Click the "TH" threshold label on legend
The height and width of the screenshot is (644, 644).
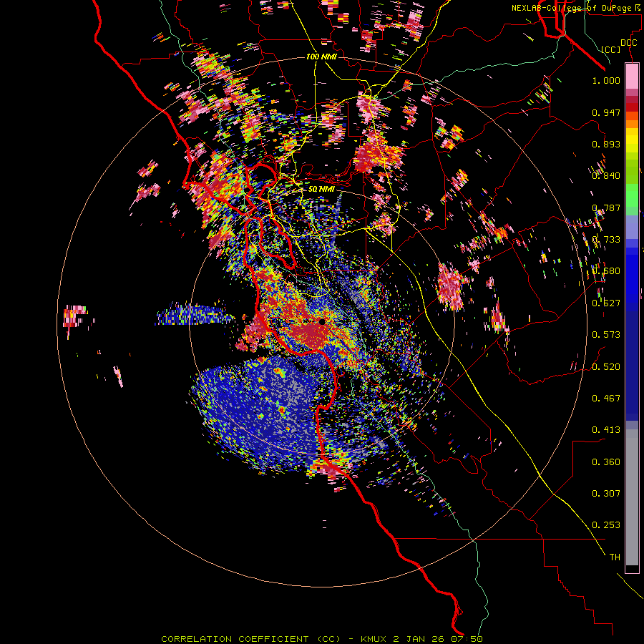pos(615,557)
